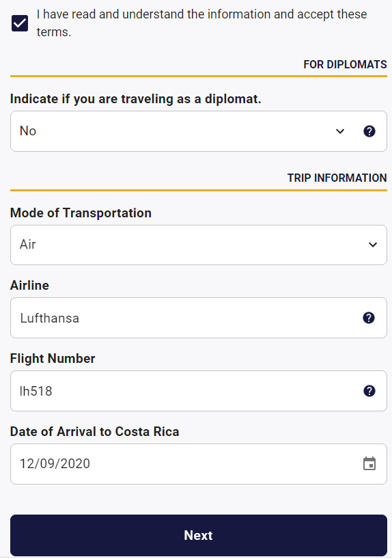This screenshot has width=392, height=559.
Task: Open the diplomat field help icon
Action: [x=369, y=131]
